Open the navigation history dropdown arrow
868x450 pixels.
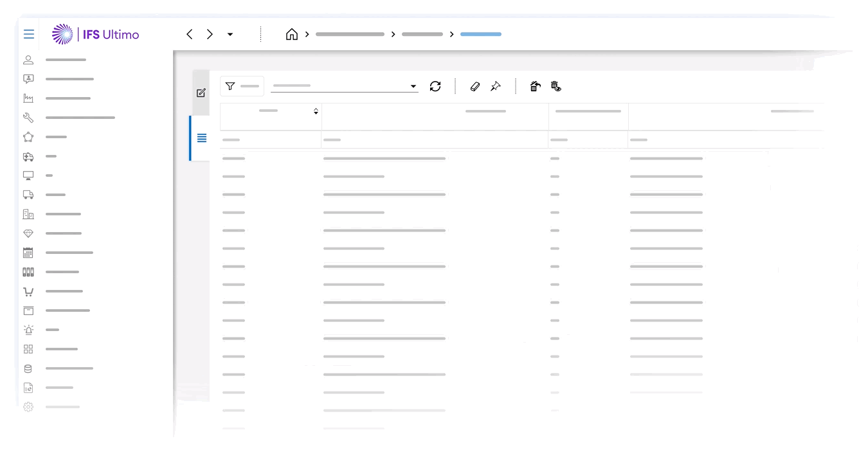230,35
